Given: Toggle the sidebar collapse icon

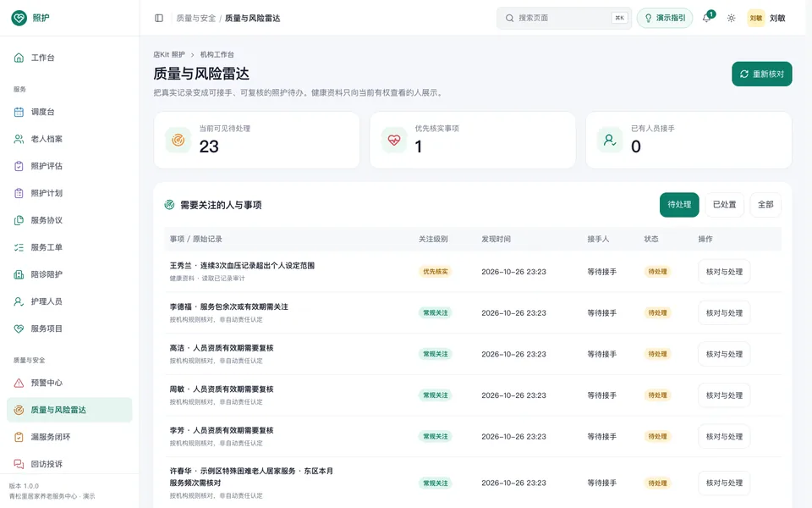Looking at the screenshot, I should coord(159,18).
